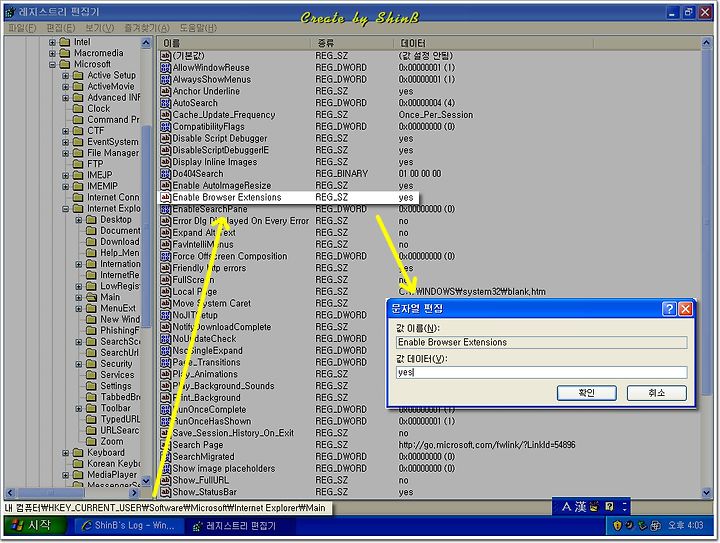Click the value list scroll down arrow
Screen dimensions: 720x543
[706, 493]
